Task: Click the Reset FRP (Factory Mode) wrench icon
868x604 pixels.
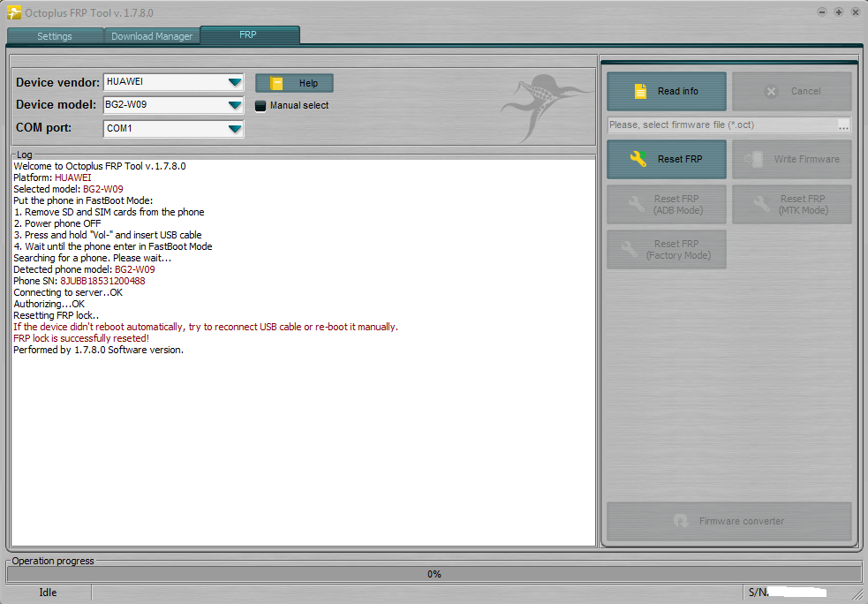Action: tap(629, 249)
